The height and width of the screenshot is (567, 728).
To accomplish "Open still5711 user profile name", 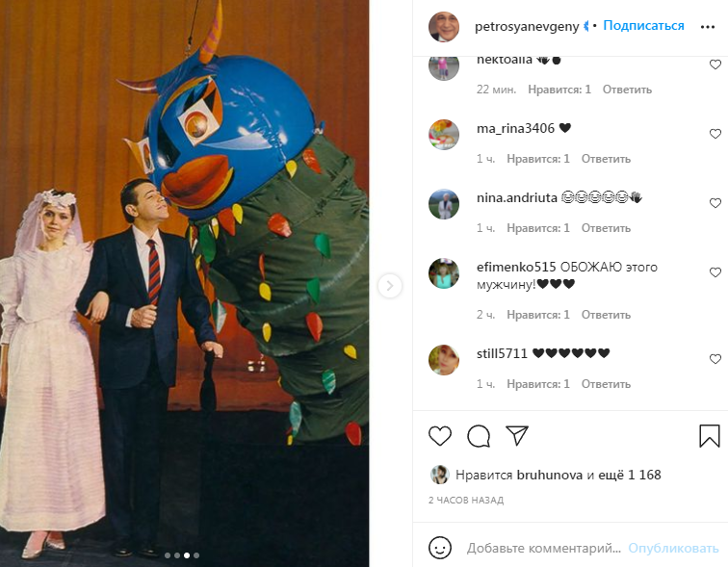I will tap(502, 353).
